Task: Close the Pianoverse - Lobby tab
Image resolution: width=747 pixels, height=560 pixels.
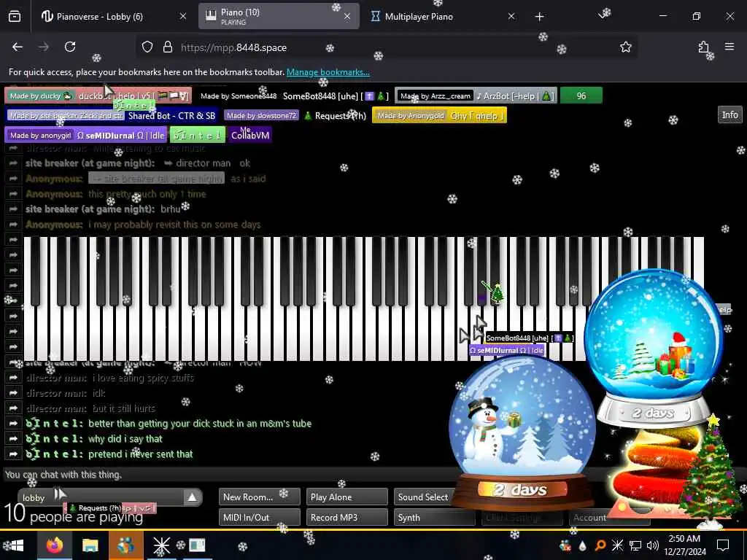Action: point(183,17)
